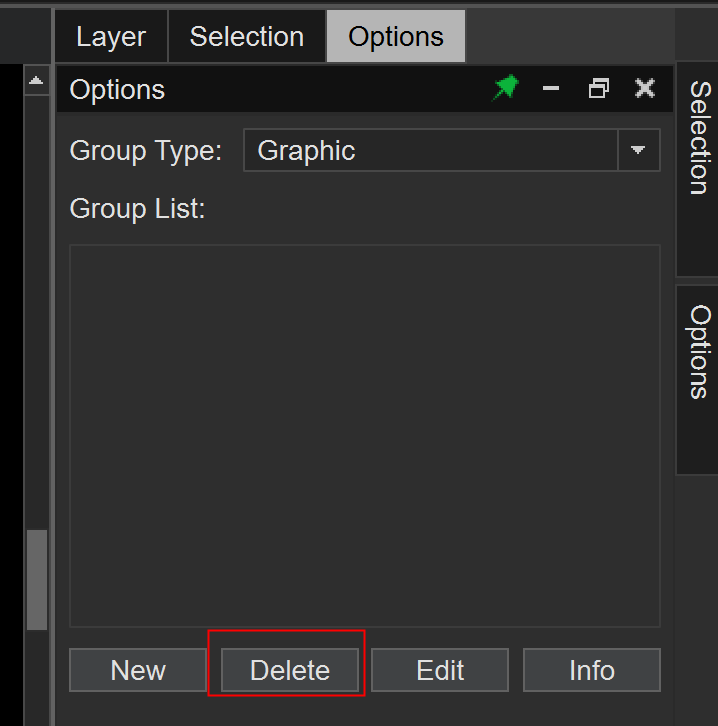Close the Options panel
718x726 pixels.
(x=645, y=89)
